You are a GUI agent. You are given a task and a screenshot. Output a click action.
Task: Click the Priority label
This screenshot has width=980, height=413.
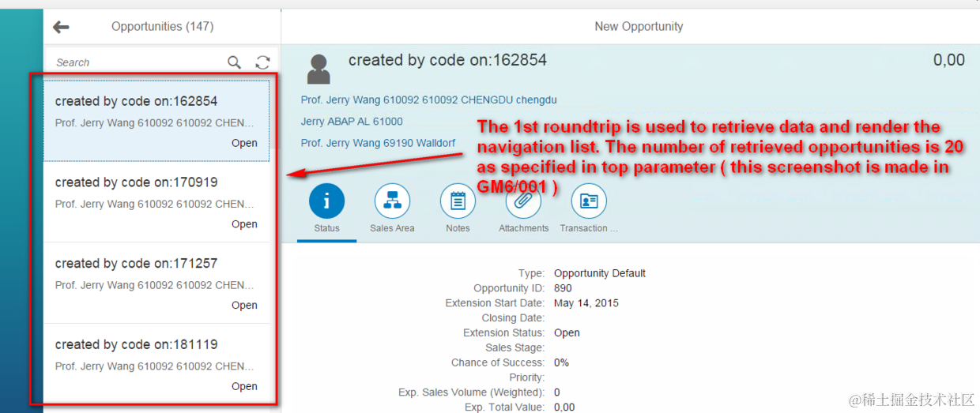point(528,377)
